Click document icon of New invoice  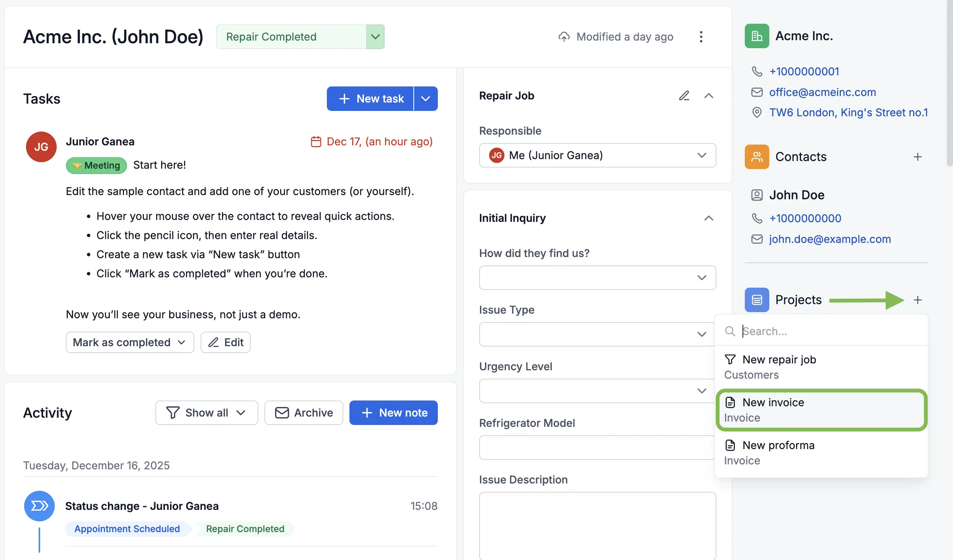click(730, 402)
